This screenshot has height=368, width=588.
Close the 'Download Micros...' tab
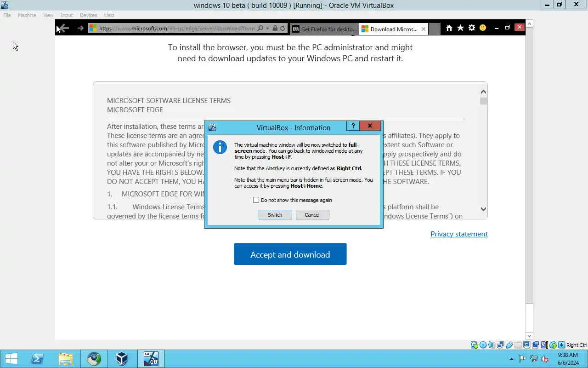click(424, 29)
